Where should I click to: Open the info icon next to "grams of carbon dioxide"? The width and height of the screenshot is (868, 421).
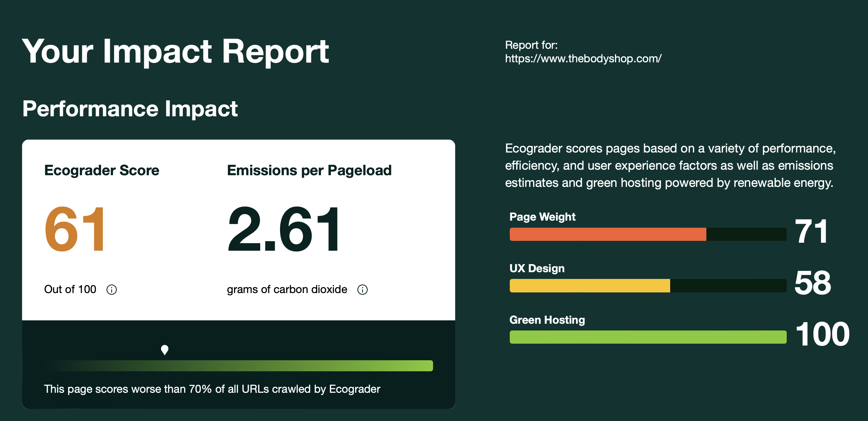pyautogui.click(x=362, y=290)
